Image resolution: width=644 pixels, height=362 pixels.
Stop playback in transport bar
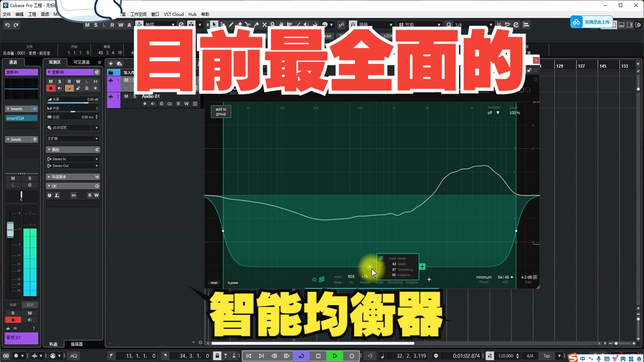click(x=318, y=356)
